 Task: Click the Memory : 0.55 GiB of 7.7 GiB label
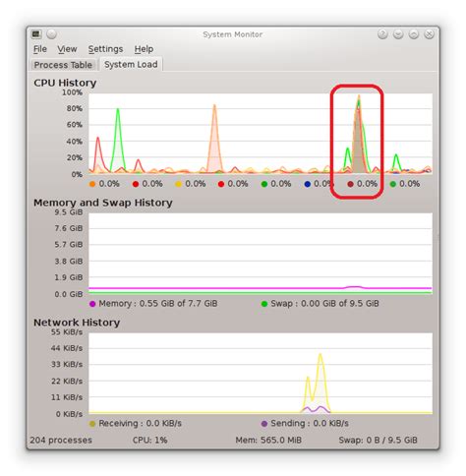click(158, 304)
